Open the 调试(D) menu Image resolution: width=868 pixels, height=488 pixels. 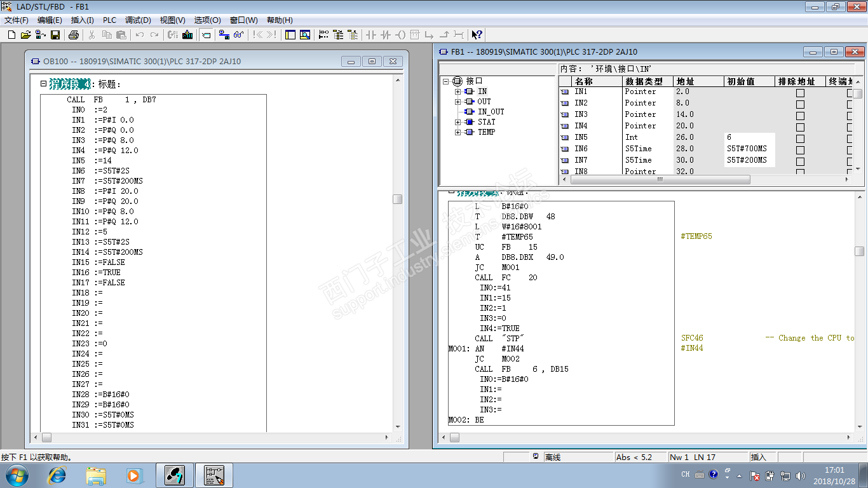coord(138,20)
